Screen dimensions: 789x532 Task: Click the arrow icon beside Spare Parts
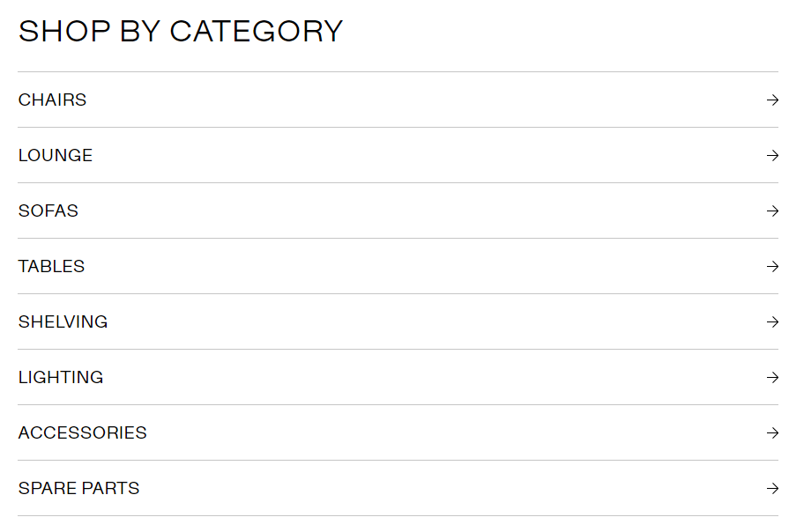coord(772,489)
